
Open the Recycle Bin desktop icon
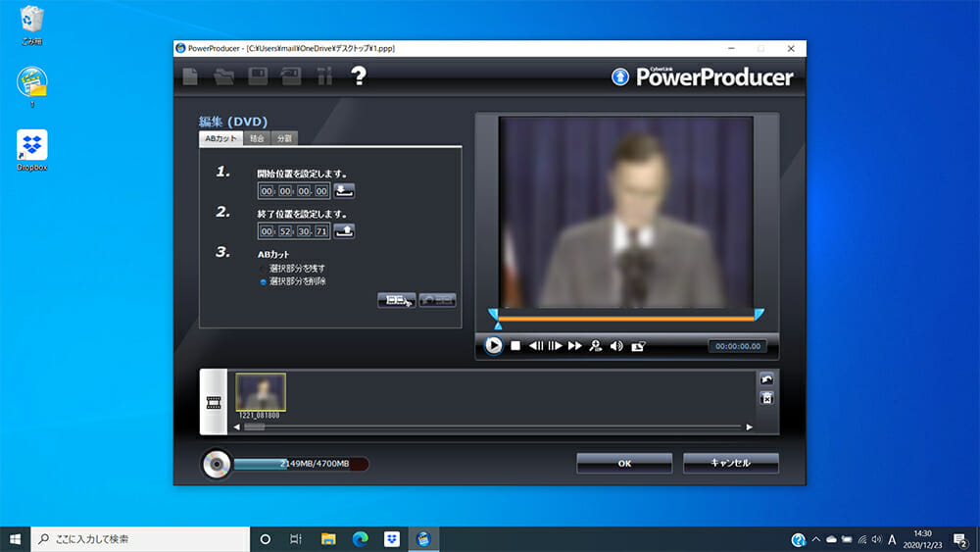pyautogui.click(x=31, y=25)
